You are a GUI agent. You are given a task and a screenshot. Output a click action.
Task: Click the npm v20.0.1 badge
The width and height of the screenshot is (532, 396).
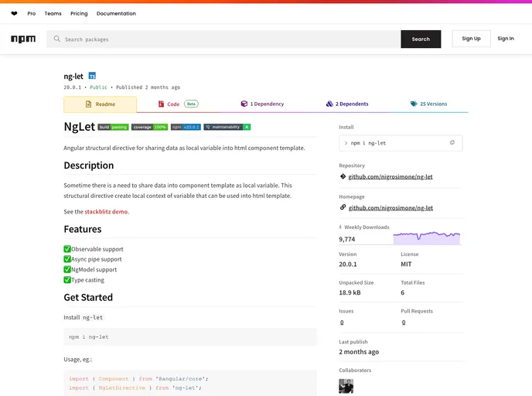point(186,127)
